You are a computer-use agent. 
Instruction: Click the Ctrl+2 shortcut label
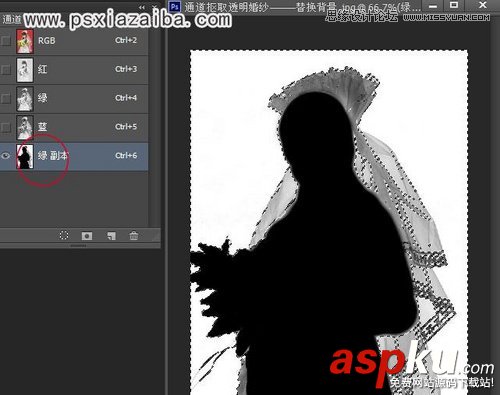[126, 40]
